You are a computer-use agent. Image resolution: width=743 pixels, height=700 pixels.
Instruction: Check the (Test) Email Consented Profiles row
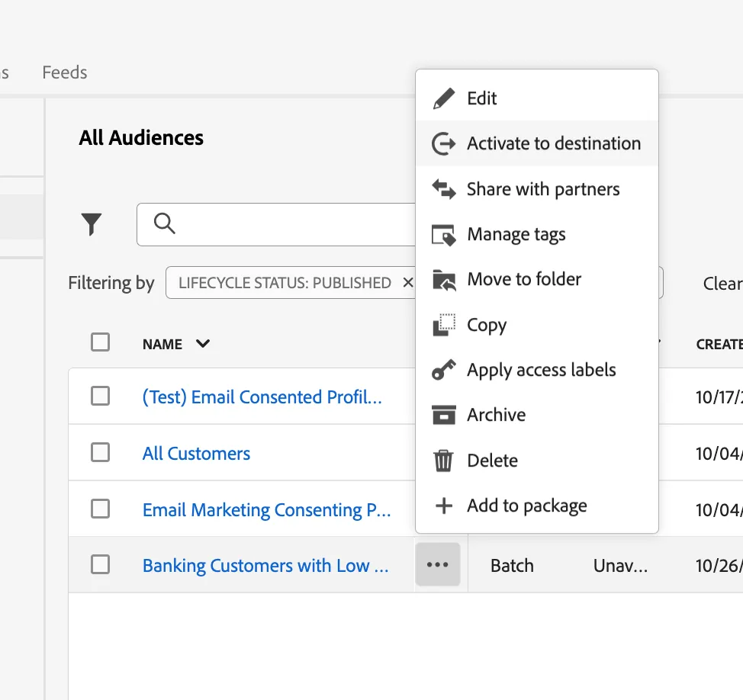(x=101, y=396)
